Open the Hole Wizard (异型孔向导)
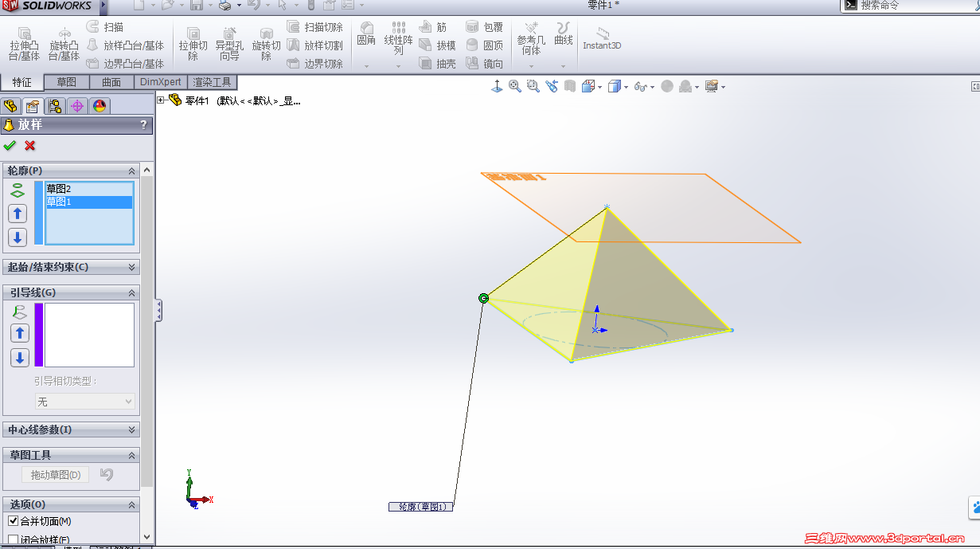The height and width of the screenshot is (549, 980). [229, 44]
